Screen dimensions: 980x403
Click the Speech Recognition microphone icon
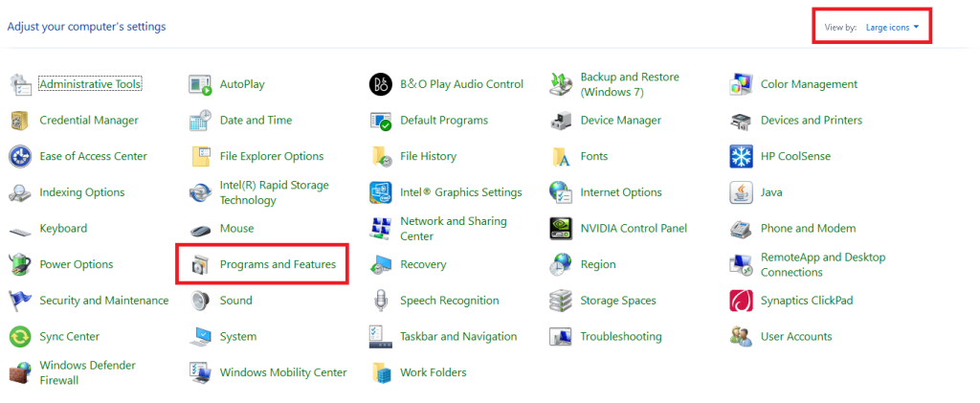(381, 301)
